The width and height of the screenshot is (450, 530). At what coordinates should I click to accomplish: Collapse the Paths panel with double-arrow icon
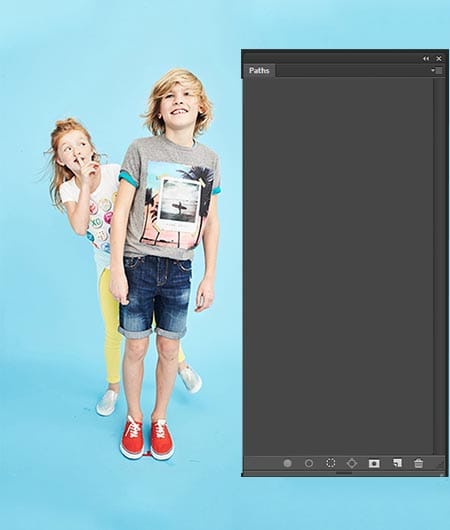pos(426,59)
